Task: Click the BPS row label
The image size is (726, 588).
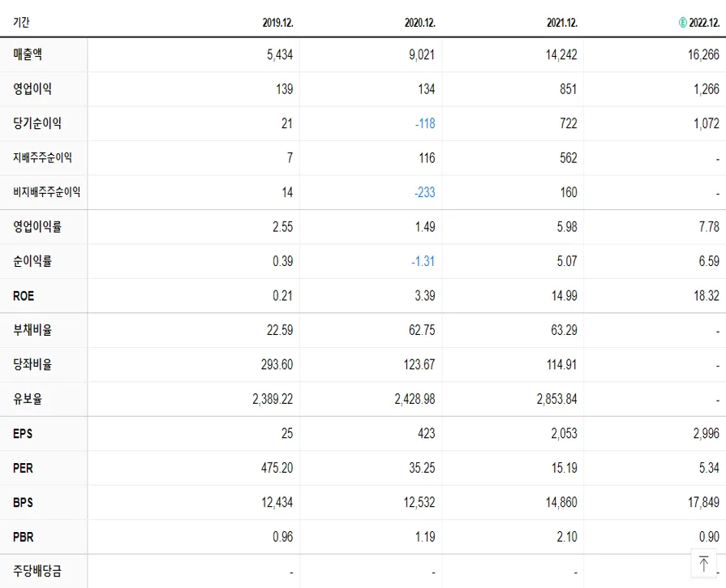Action: [x=23, y=502]
